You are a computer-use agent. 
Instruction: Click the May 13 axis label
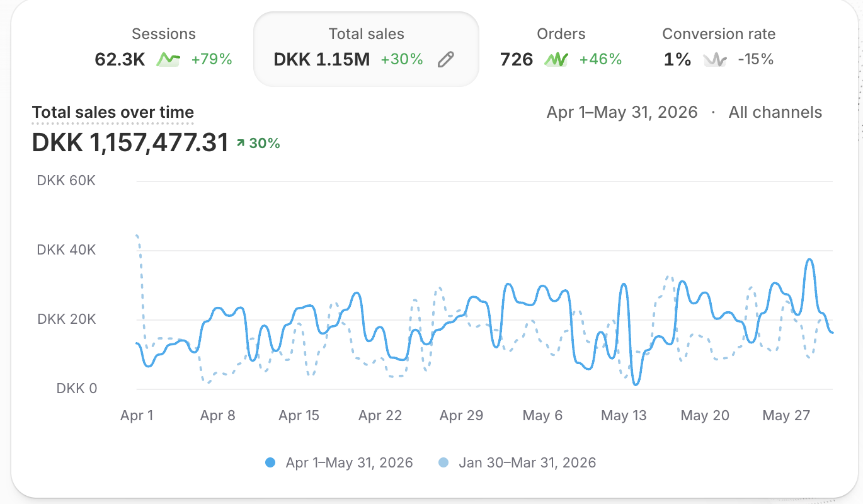point(624,416)
